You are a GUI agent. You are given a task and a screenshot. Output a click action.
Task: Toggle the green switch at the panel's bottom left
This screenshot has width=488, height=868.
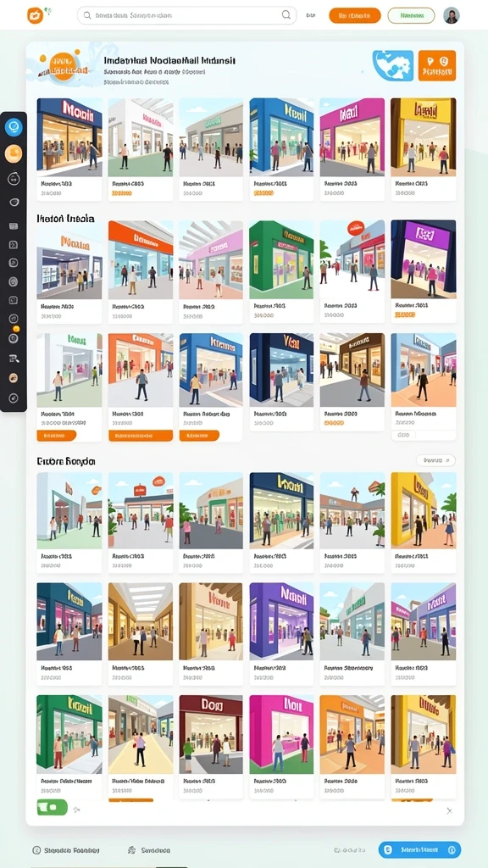point(52,807)
